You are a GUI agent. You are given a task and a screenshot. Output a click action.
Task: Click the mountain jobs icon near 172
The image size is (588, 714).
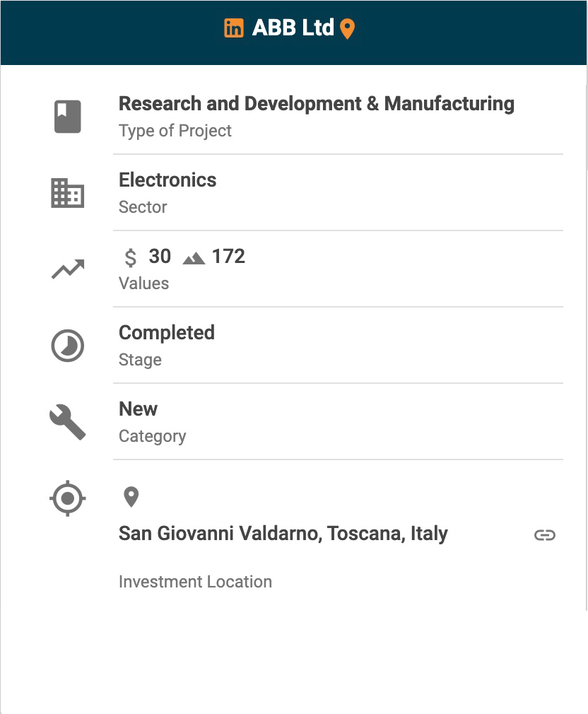(194, 258)
